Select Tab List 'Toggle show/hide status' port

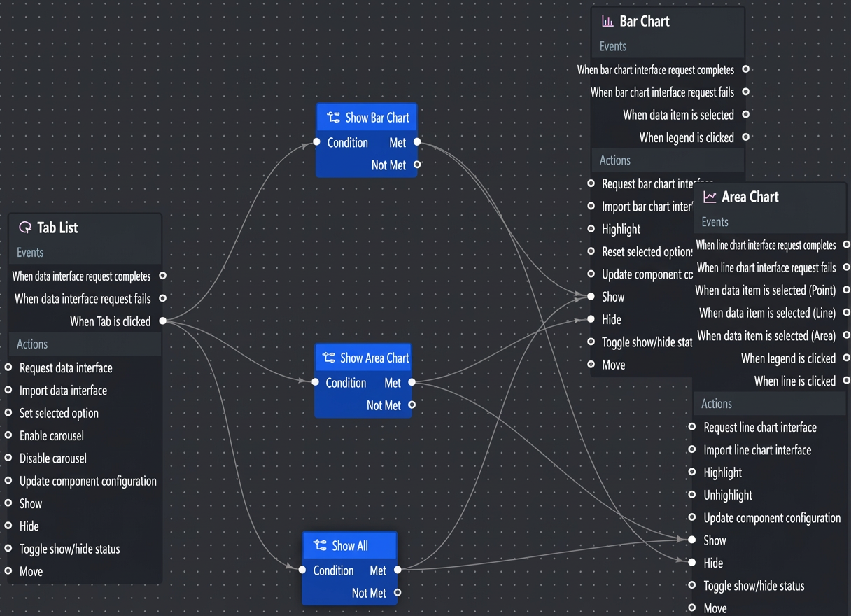point(8,549)
